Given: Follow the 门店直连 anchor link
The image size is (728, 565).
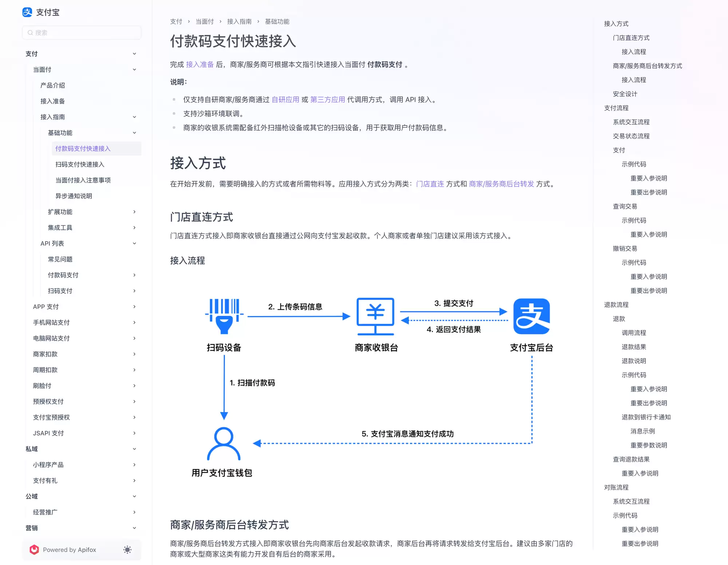Looking at the screenshot, I should tap(430, 184).
